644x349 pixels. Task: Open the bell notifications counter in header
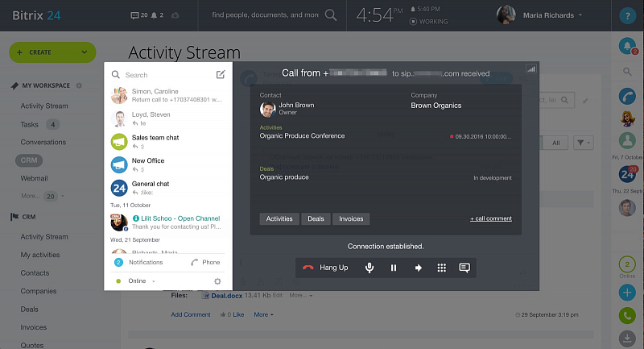[157, 15]
